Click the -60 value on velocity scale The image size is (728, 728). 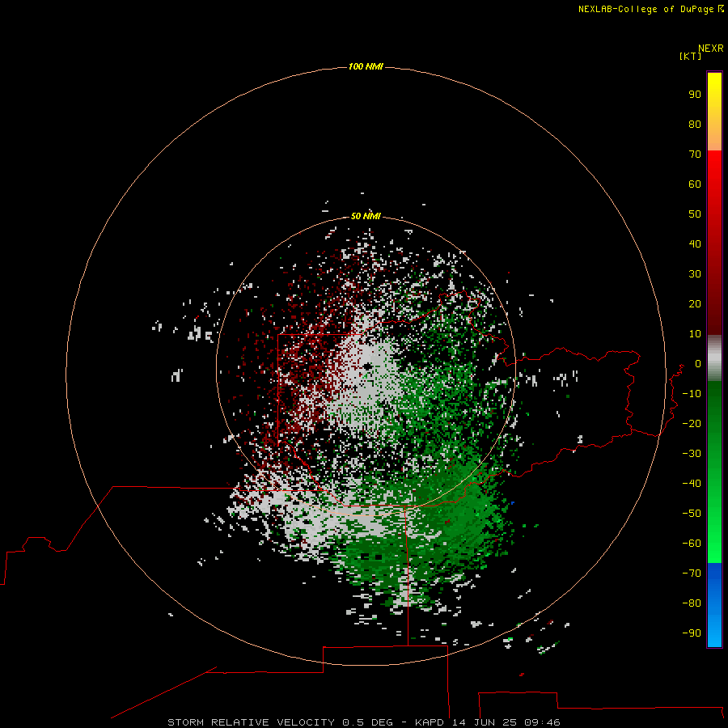coord(692,544)
